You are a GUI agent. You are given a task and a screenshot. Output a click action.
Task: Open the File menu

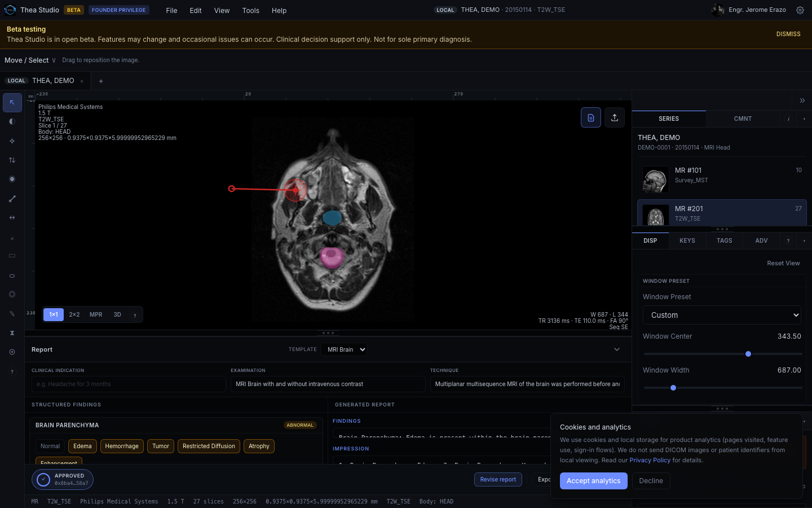[x=171, y=10]
